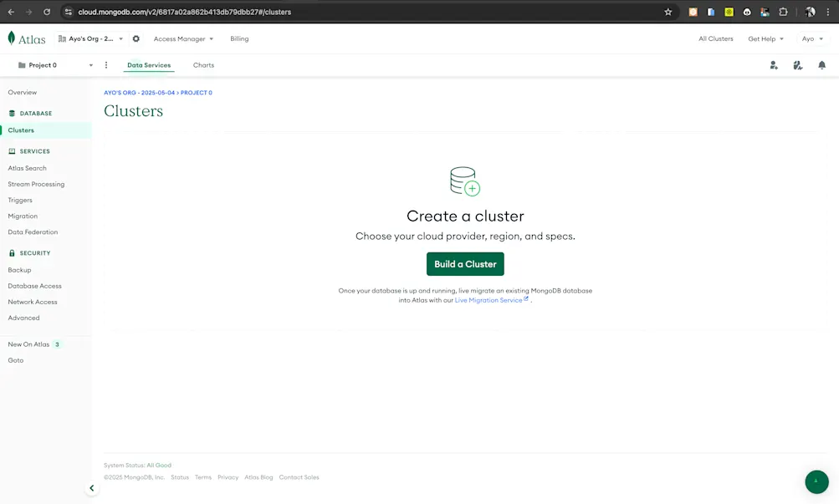Image resolution: width=839 pixels, height=504 pixels.
Task: Click the Project 0 folder icon
Action: [x=21, y=64]
